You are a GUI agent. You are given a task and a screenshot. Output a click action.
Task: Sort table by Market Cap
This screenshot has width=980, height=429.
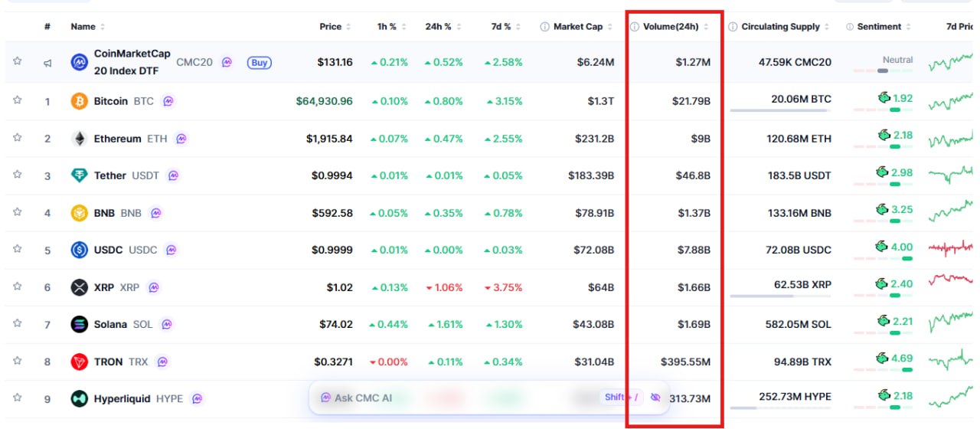[583, 27]
